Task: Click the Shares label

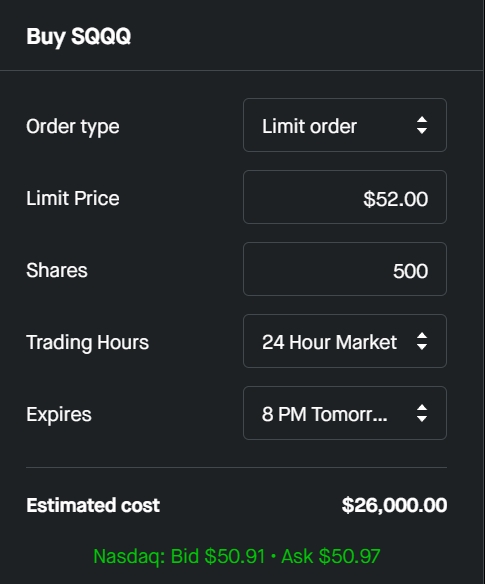Action: [x=57, y=270]
